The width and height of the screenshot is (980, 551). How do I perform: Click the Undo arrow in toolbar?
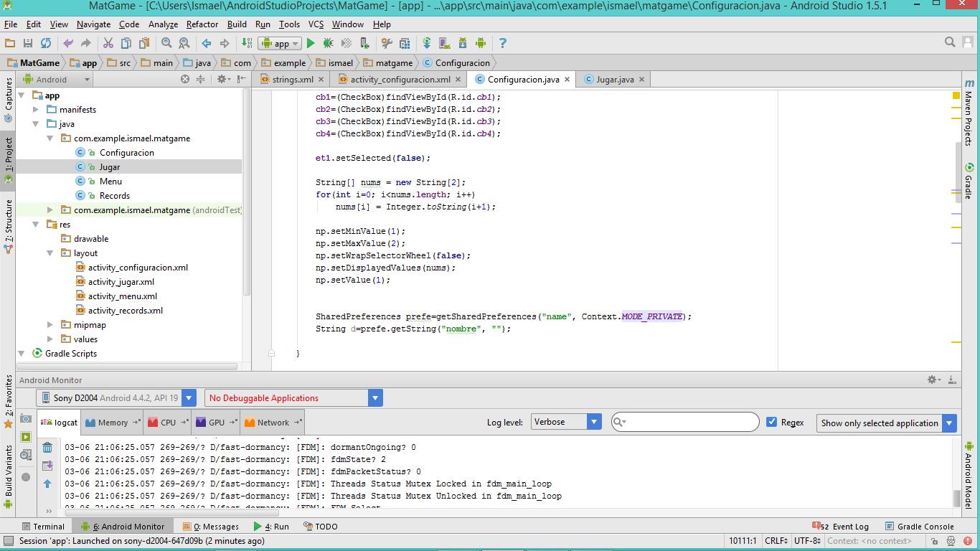[x=68, y=43]
